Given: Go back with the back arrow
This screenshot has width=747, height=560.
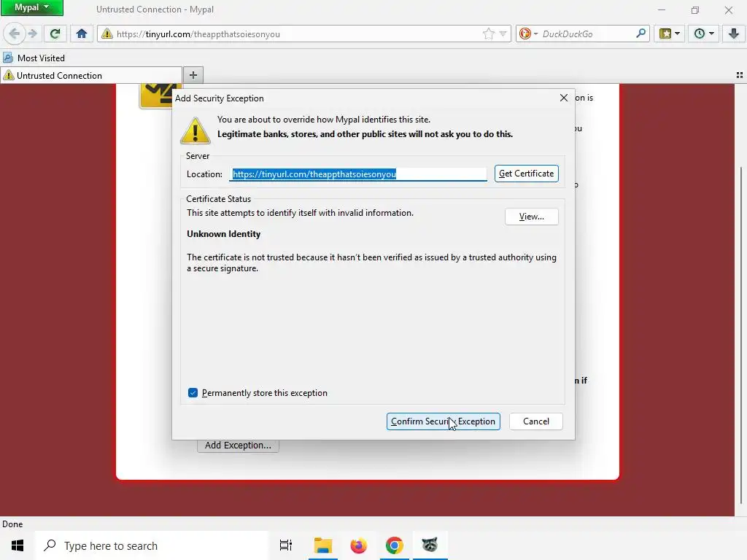Looking at the screenshot, I should [x=15, y=34].
